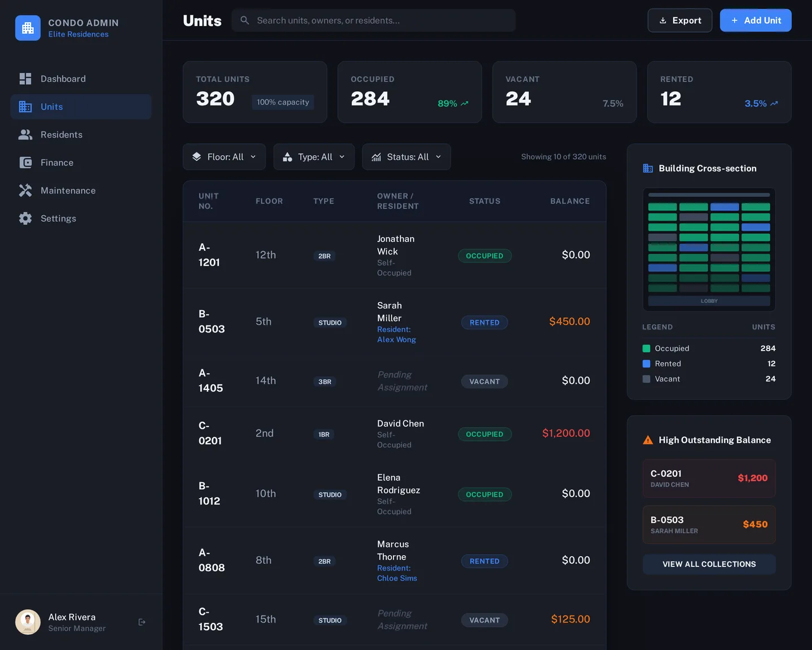Click the logout icon next to Alex Rivera

click(x=142, y=622)
